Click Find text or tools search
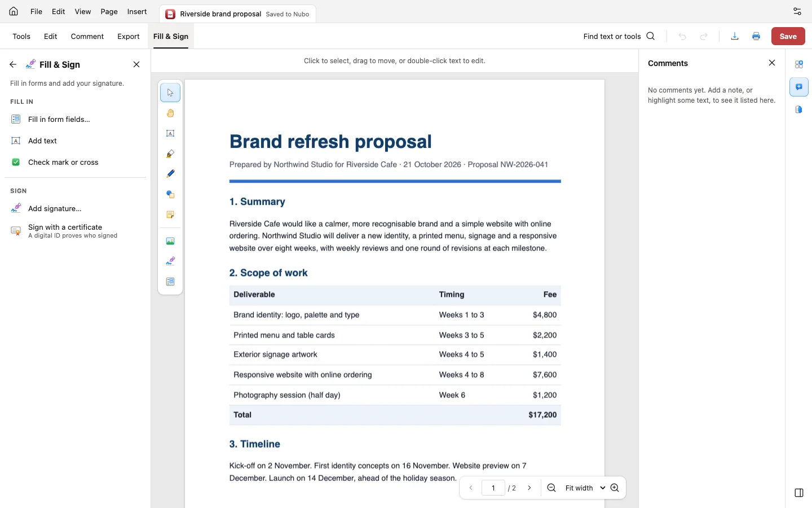This screenshot has height=508, width=812. coord(619,36)
